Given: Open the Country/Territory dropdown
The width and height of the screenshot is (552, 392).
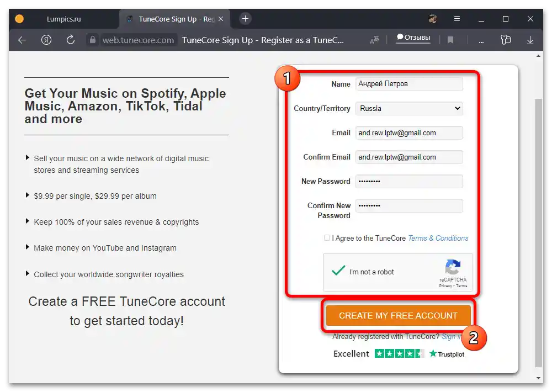Looking at the screenshot, I should point(409,108).
